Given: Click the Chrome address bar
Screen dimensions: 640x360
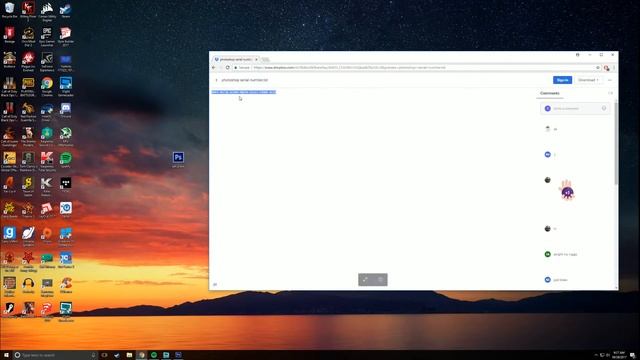Looking at the screenshot, I should point(416,67).
